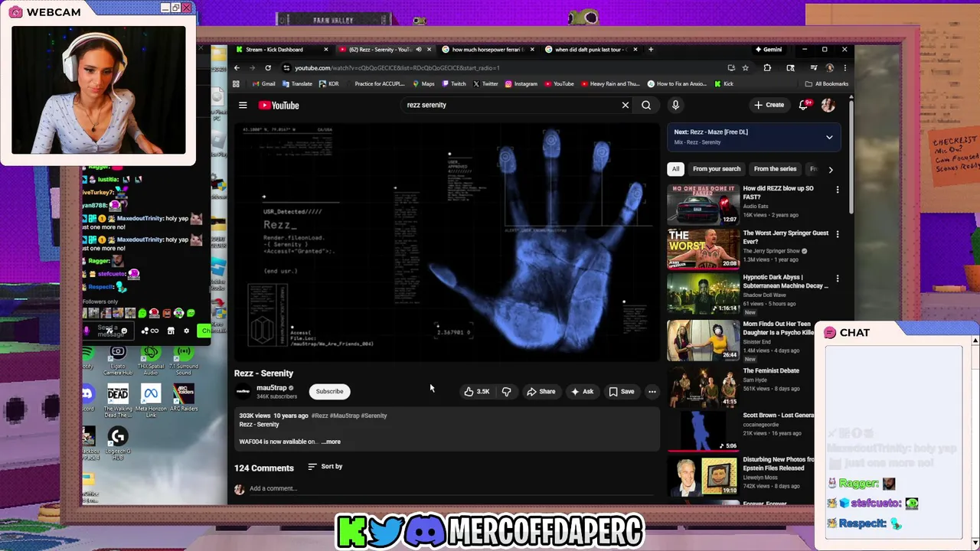Like the Rezz - Serenity video
The image size is (980, 551).
[476, 391]
